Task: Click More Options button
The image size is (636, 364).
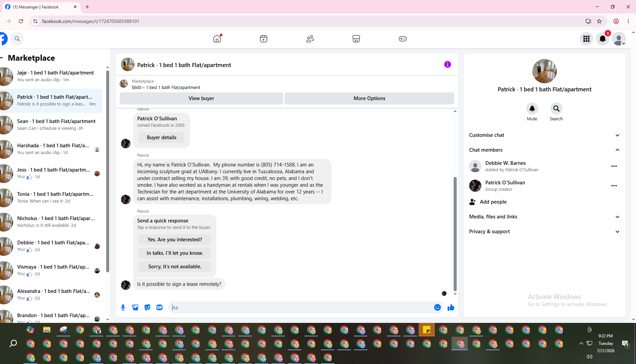Action: tap(369, 98)
